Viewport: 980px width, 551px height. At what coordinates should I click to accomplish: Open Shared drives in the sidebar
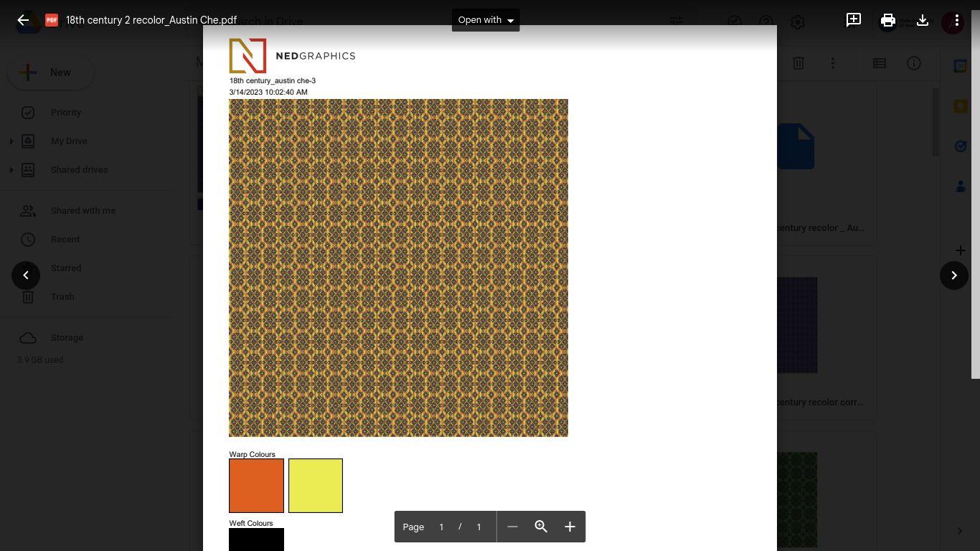[79, 170]
